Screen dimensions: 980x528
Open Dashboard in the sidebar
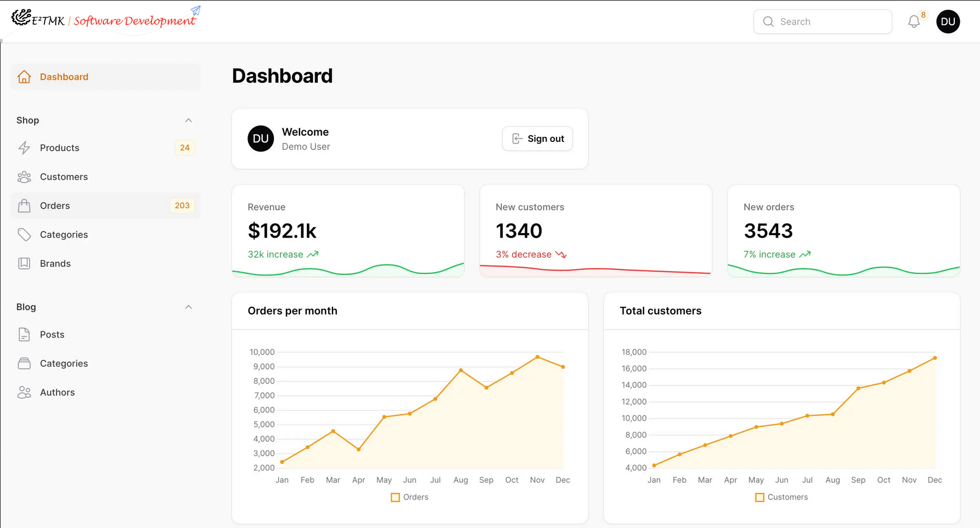pyautogui.click(x=106, y=77)
